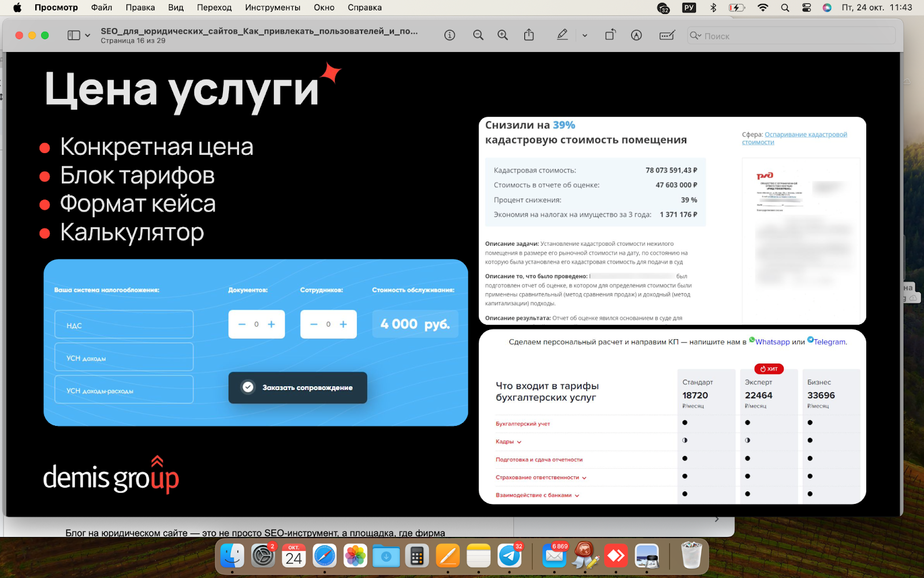Select the УСН доходы-расходы option
The image size is (924, 578).
click(123, 389)
